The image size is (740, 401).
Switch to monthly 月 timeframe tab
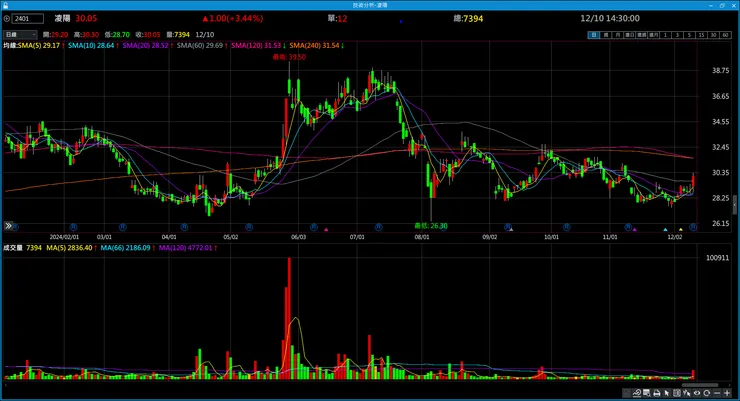coord(617,35)
